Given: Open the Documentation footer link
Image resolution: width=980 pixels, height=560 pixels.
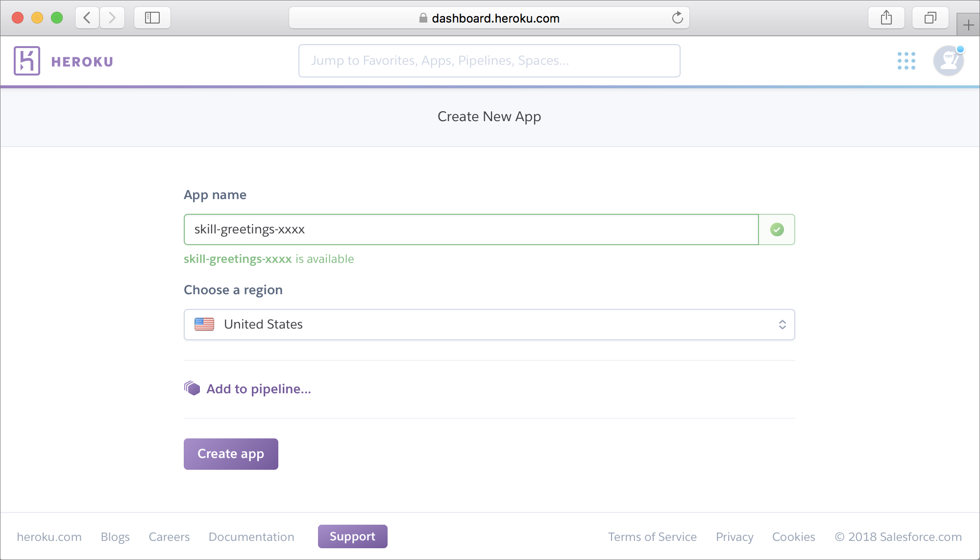Looking at the screenshot, I should [251, 537].
